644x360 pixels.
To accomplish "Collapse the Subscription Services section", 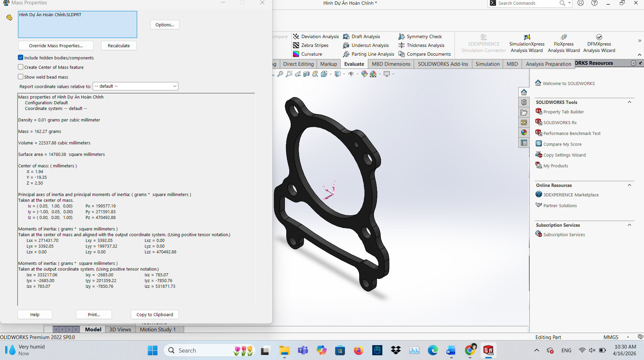I will pos(630,225).
